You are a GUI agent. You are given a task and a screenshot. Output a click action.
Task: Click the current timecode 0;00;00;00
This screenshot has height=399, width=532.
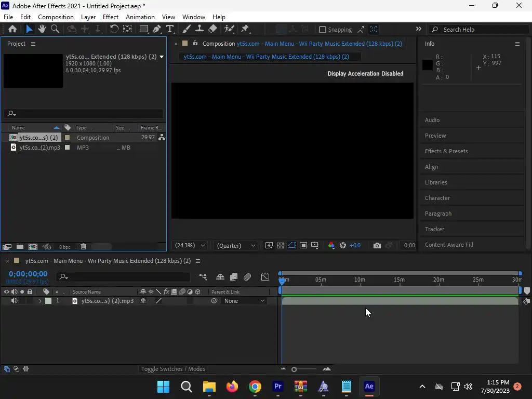[28, 274]
